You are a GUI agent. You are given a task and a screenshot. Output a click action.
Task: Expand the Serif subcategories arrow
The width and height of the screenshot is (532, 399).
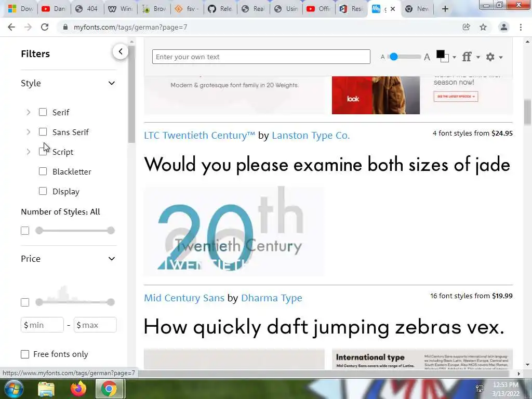click(x=29, y=112)
